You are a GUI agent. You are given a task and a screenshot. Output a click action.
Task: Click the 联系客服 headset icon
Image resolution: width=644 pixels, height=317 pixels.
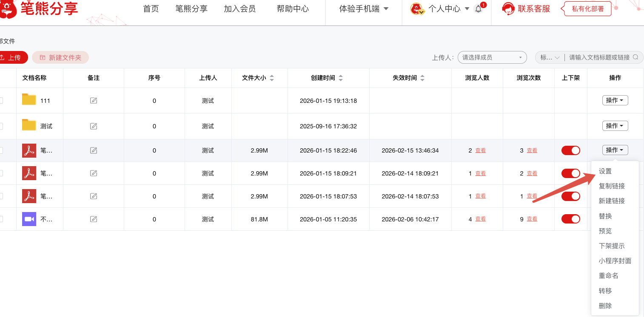pyautogui.click(x=508, y=8)
